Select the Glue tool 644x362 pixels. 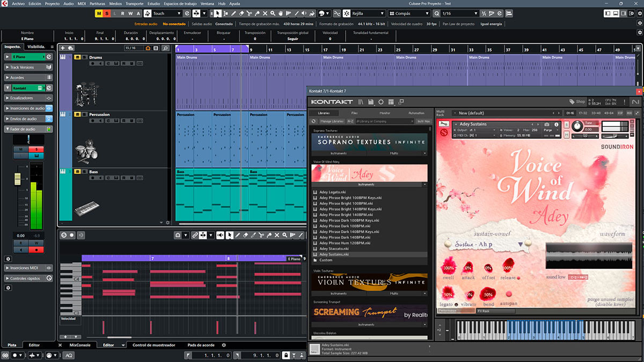258,13
